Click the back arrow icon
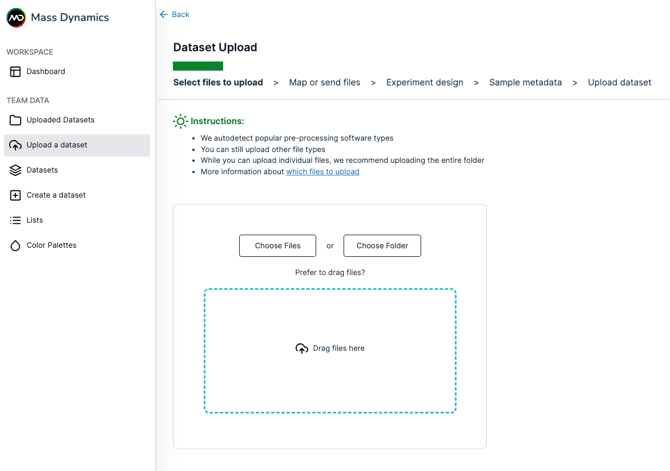The width and height of the screenshot is (670, 471). click(164, 15)
